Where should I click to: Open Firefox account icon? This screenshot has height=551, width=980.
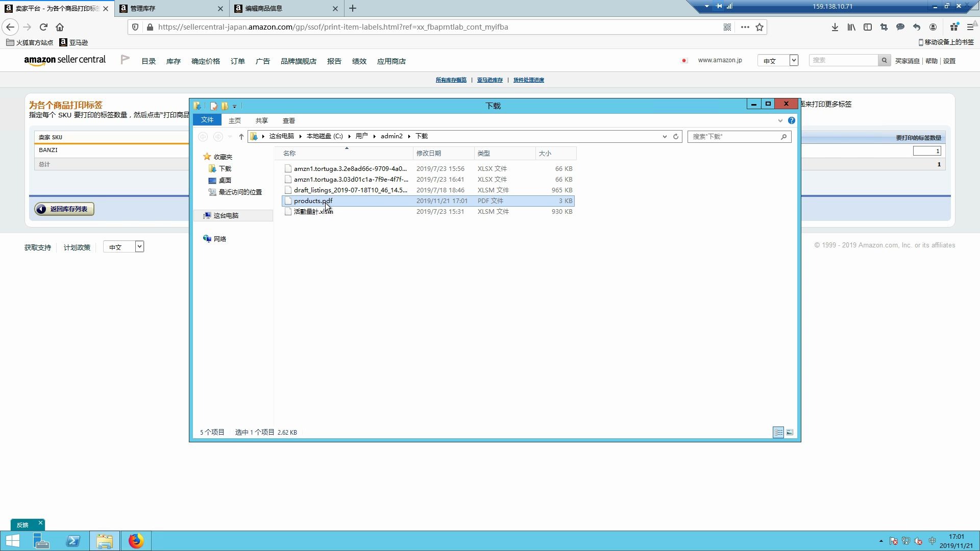point(933,27)
